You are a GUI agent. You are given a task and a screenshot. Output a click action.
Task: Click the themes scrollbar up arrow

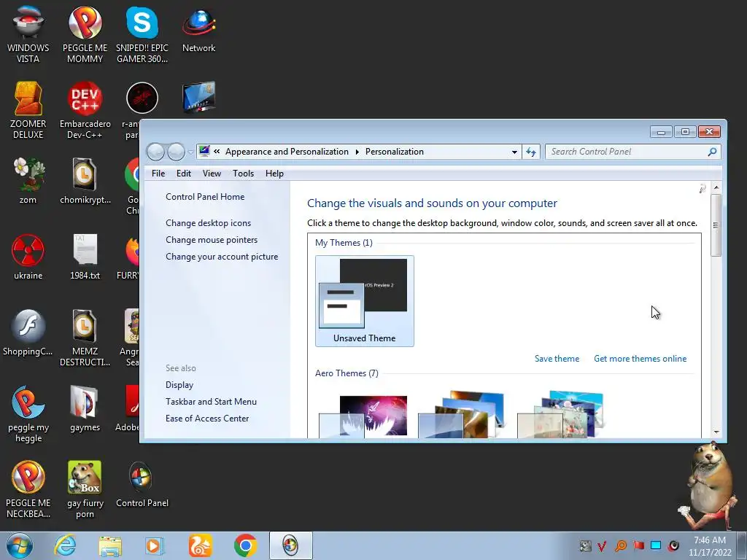click(716, 187)
